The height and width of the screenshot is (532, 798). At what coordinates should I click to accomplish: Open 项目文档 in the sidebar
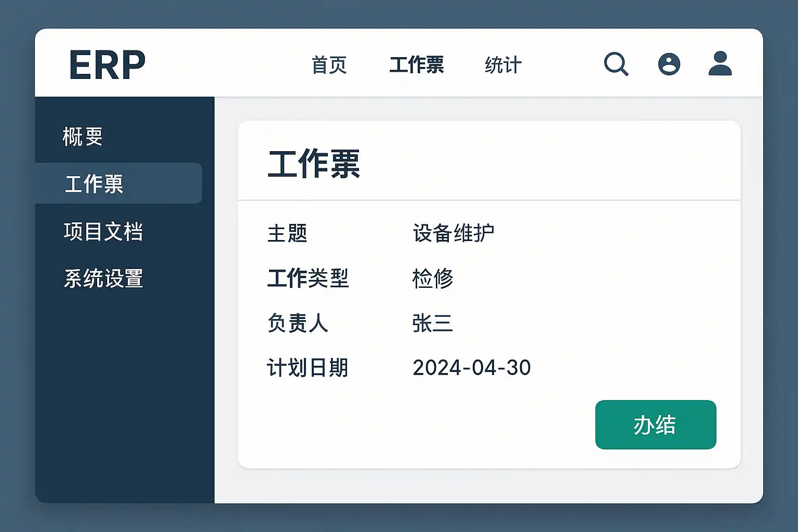(x=103, y=232)
